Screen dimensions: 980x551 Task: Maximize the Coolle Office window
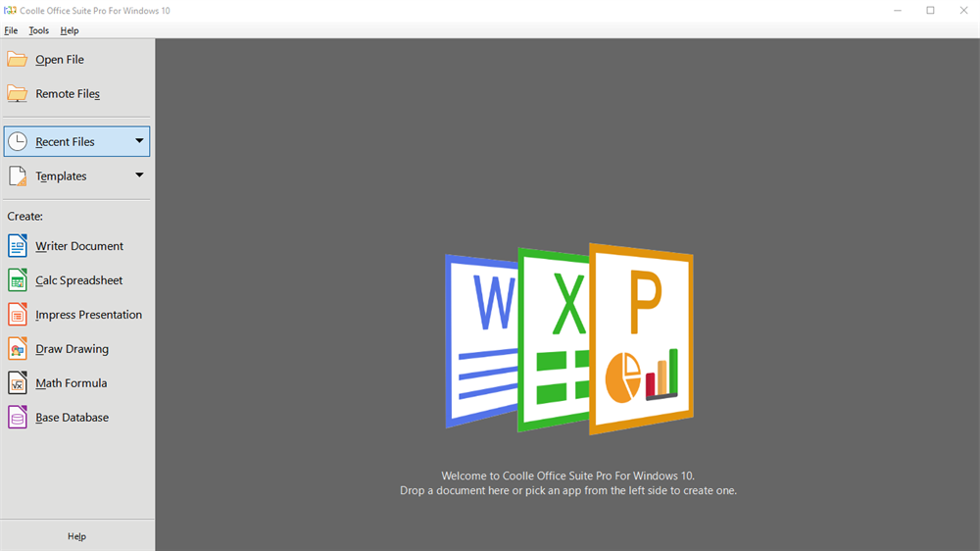(930, 11)
